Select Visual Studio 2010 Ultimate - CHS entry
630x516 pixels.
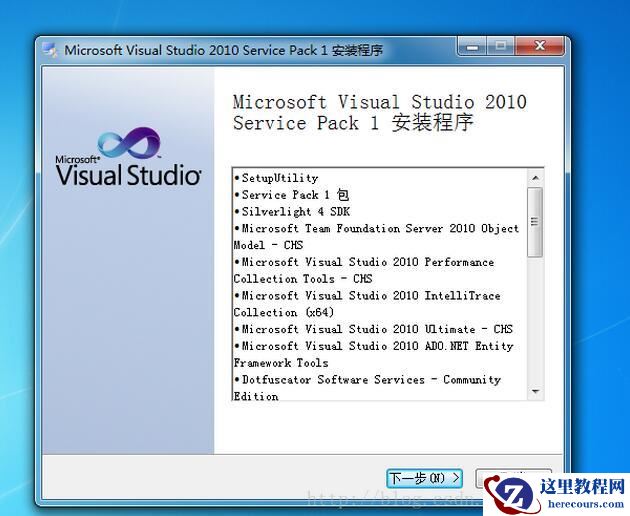pyautogui.click(x=373, y=329)
